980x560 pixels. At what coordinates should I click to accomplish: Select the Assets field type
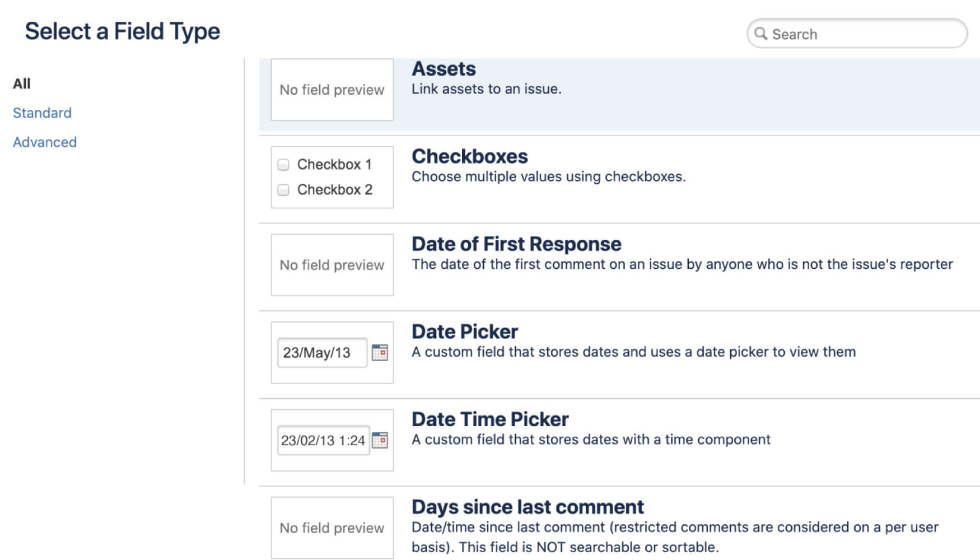pos(444,69)
